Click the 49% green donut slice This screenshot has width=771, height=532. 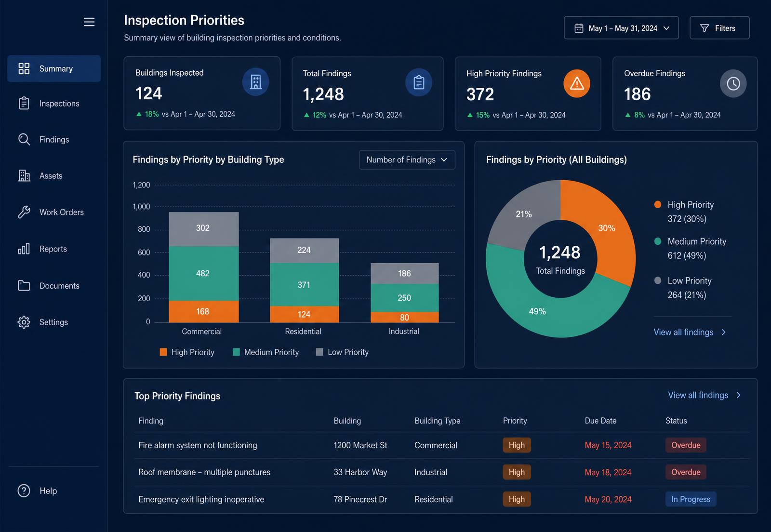(537, 311)
